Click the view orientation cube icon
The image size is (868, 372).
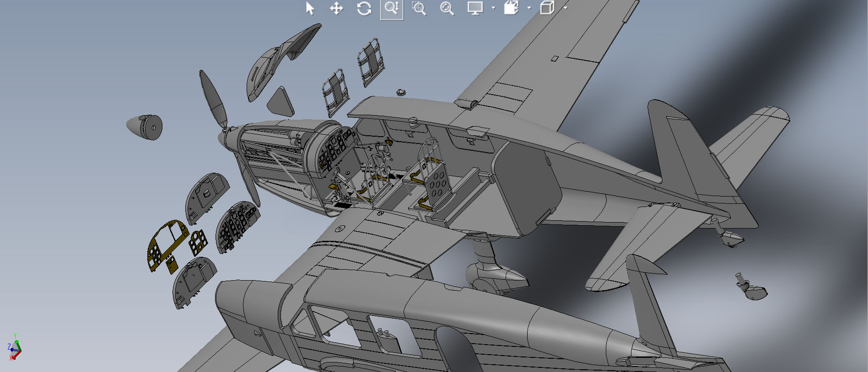(511, 8)
